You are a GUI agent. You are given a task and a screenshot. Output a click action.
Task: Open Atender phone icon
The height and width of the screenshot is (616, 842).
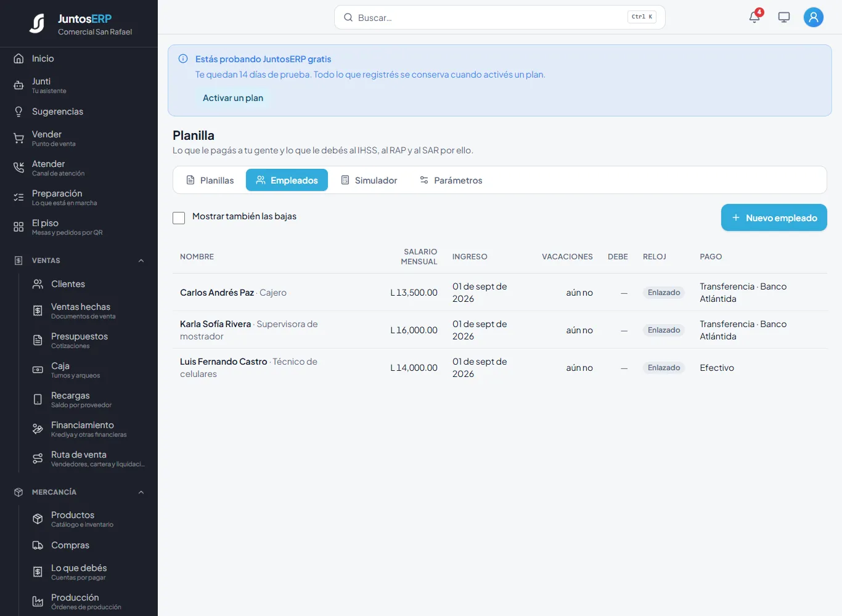(18, 168)
